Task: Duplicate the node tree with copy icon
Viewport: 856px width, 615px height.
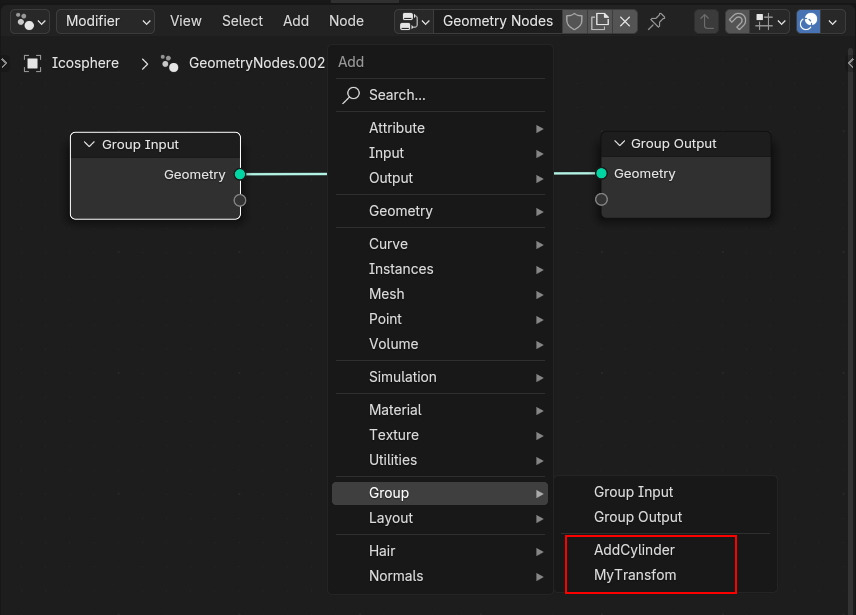Action: pyautogui.click(x=600, y=22)
